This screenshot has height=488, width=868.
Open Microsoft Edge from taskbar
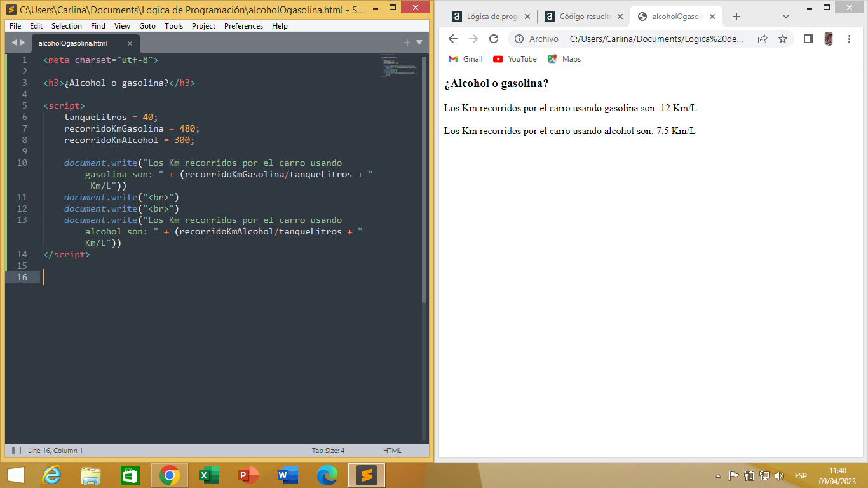[x=327, y=475]
